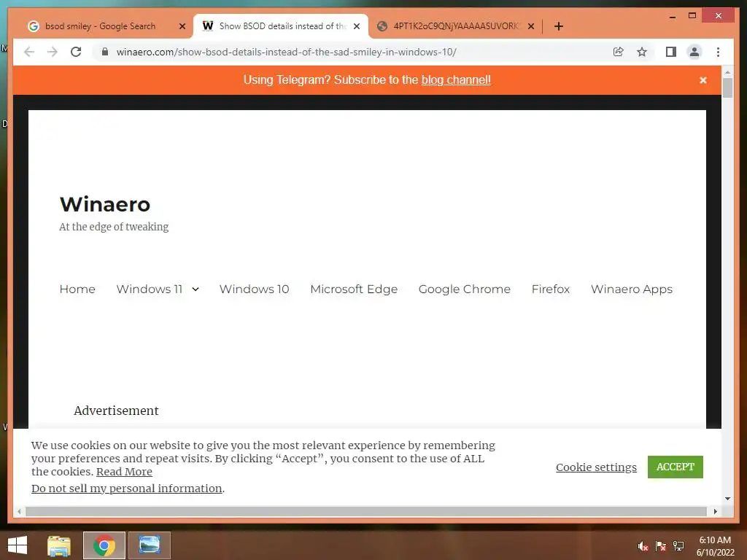
Task: Close the 4PT1K2oC9QNj tab
Action: pyautogui.click(x=531, y=26)
